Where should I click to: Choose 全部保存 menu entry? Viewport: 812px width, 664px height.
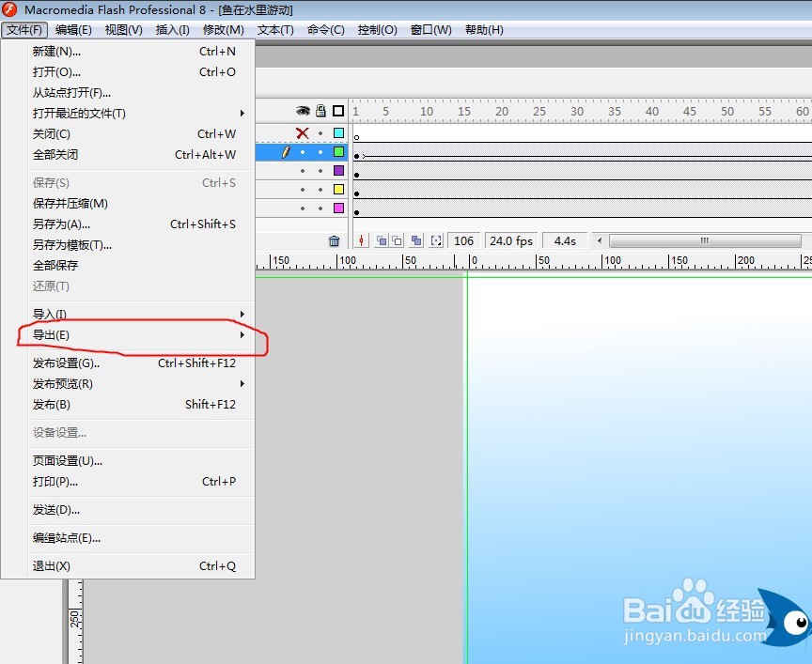(140, 266)
